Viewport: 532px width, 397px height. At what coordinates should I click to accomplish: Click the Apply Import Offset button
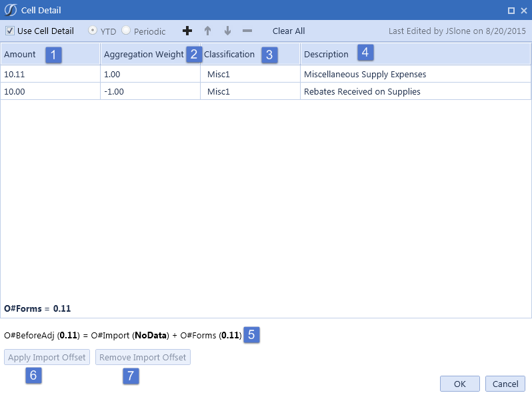point(47,358)
